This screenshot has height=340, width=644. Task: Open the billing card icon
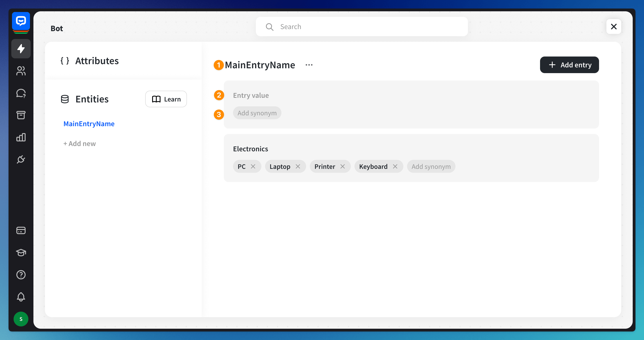(21, 230)
